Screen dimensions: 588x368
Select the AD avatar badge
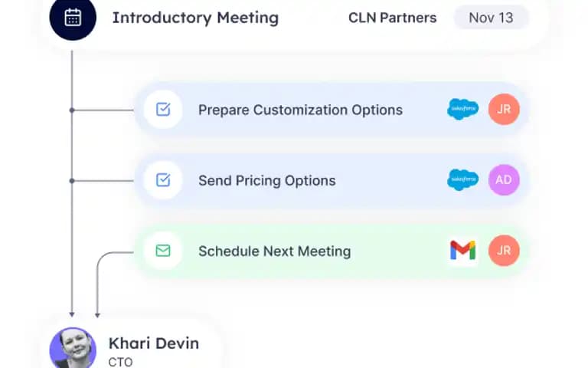click(x=504, y=180)
